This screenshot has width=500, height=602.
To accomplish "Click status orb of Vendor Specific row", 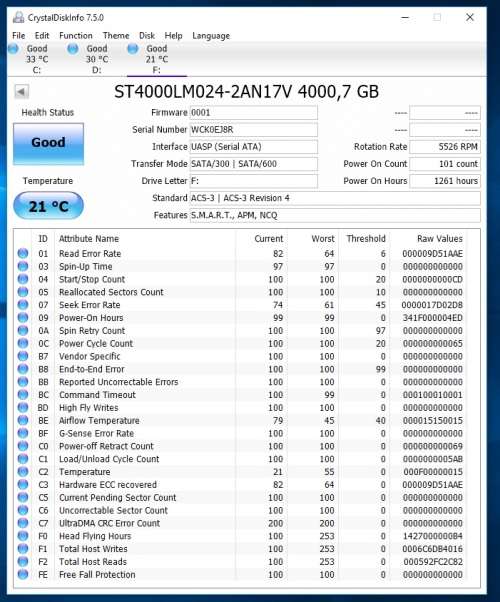I will coord(23,356).
